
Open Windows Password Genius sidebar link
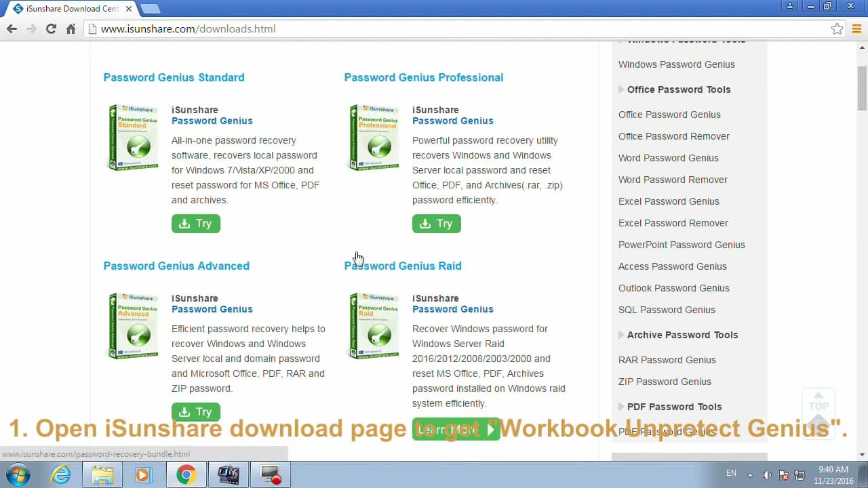click(677, 64)
